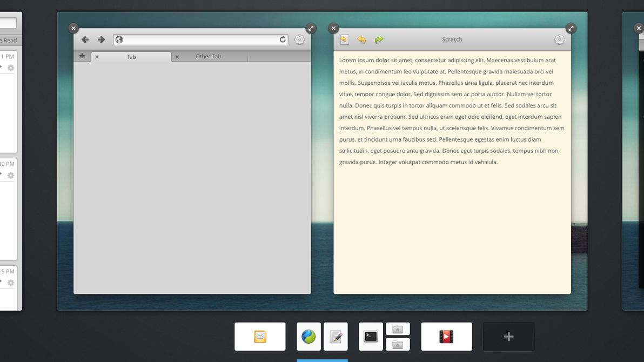Undo last edit in Scratch
The image size is (644, 362).
point(361,39)
